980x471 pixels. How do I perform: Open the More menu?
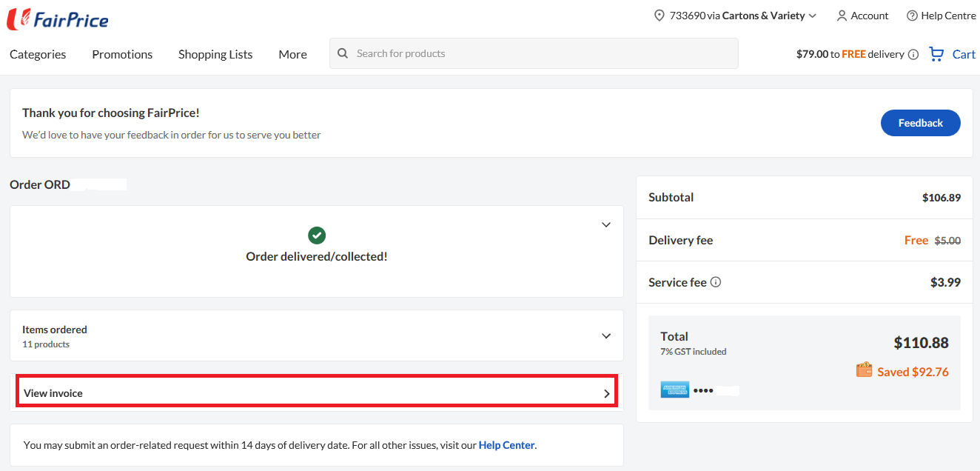click(x=293, y=54)
